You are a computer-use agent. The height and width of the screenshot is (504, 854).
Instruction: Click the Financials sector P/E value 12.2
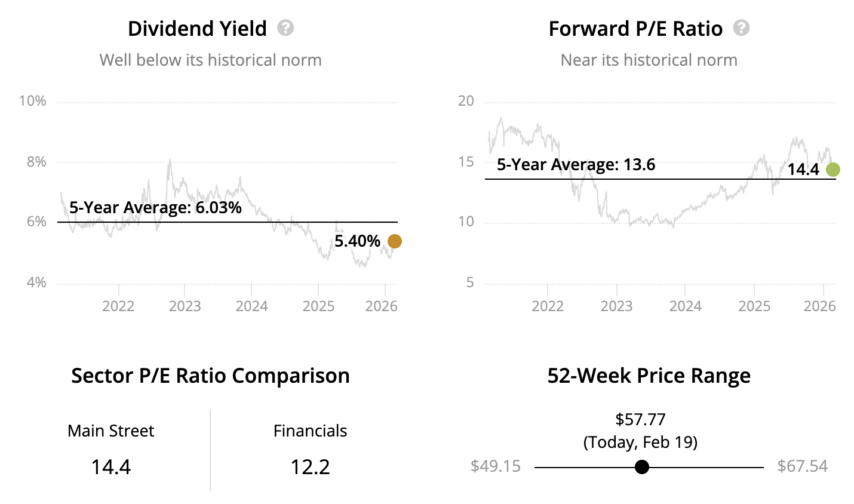[x=310, y=467]
